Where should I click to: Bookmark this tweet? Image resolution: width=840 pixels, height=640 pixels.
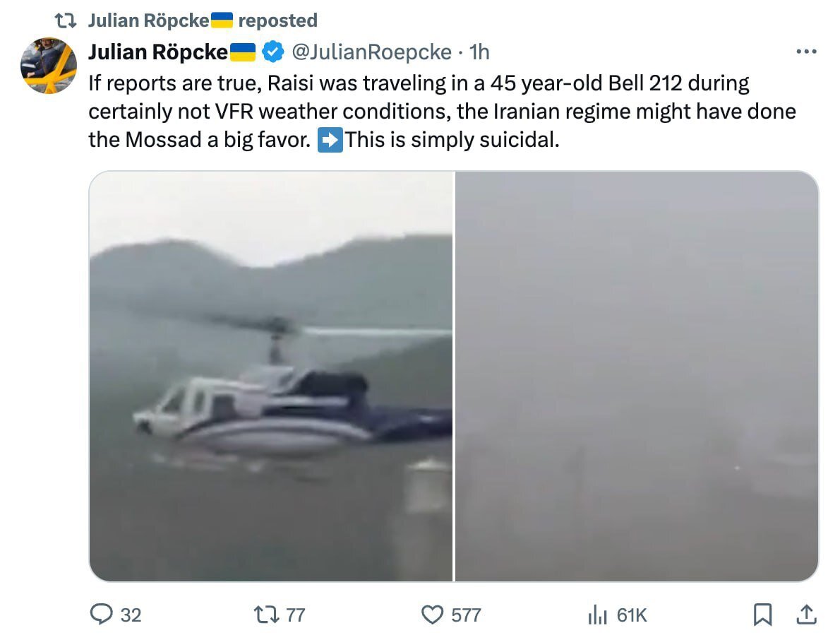coord(762,615)
